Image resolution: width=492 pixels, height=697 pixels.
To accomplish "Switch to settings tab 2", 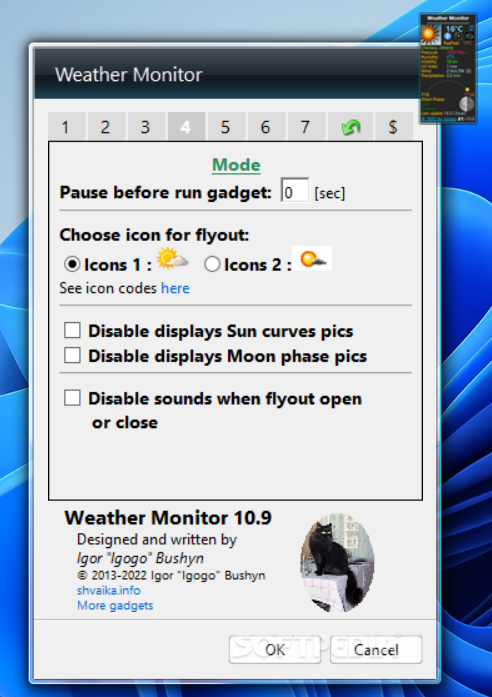I will (105, 127).
